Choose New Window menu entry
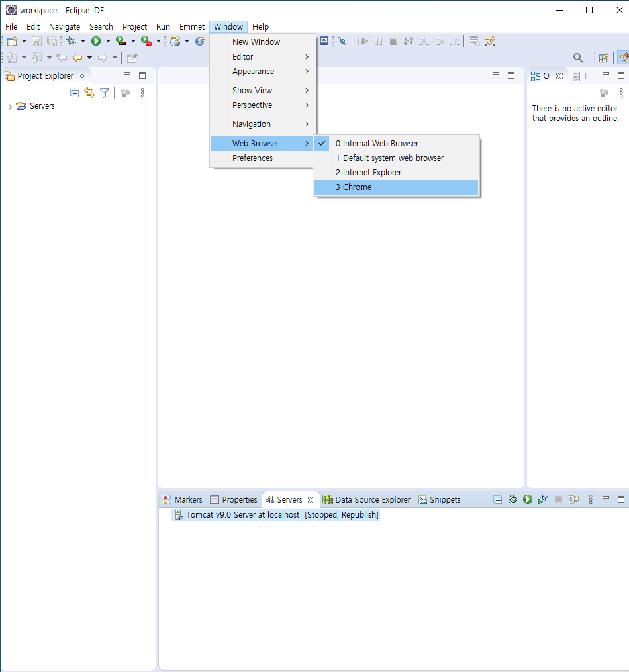The image size is (629, 672). pos(263,42)
